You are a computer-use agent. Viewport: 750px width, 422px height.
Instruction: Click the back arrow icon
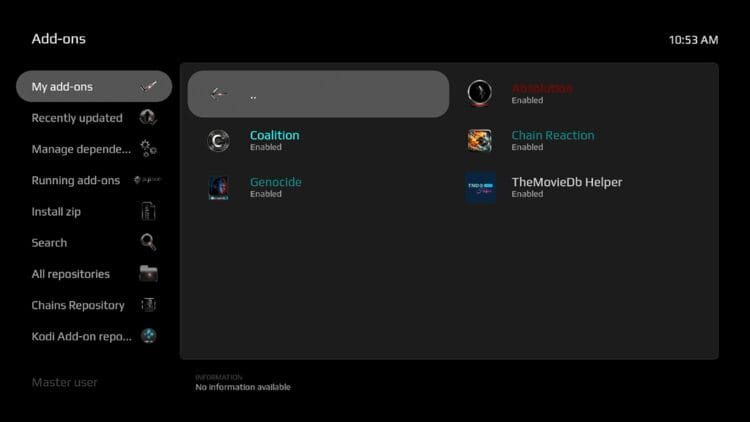(x=219, y=94)
